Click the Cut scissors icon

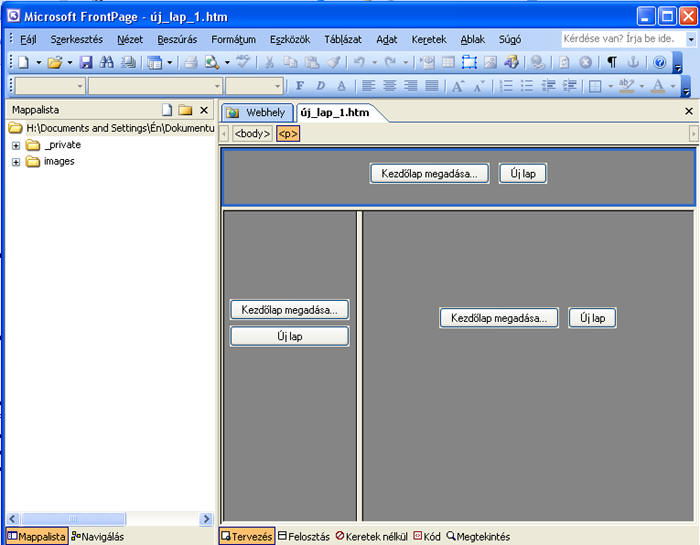pyautogui.click(x=269, y=62)
